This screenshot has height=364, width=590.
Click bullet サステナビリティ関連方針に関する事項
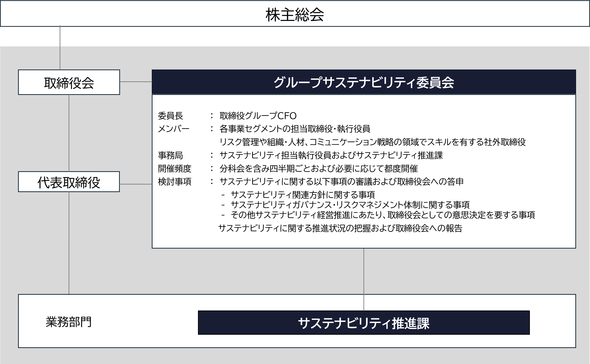click(x=303, y=195)
